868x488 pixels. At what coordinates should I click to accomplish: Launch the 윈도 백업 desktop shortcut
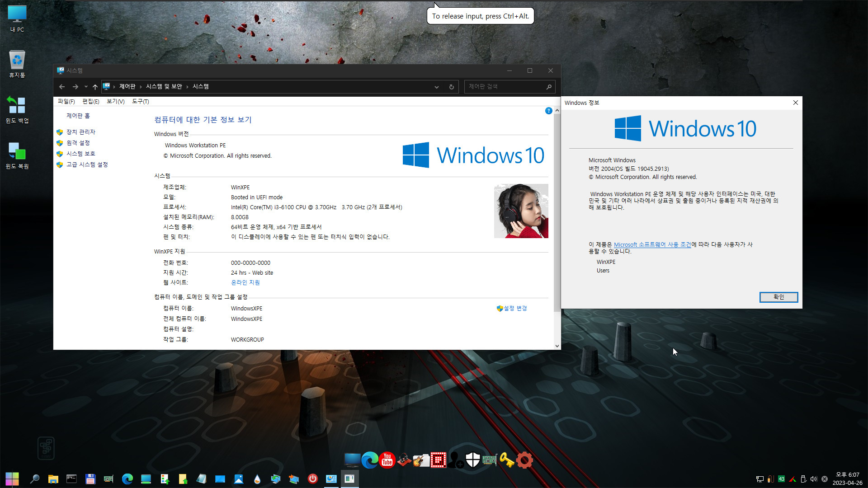click(x=17, y=109)
